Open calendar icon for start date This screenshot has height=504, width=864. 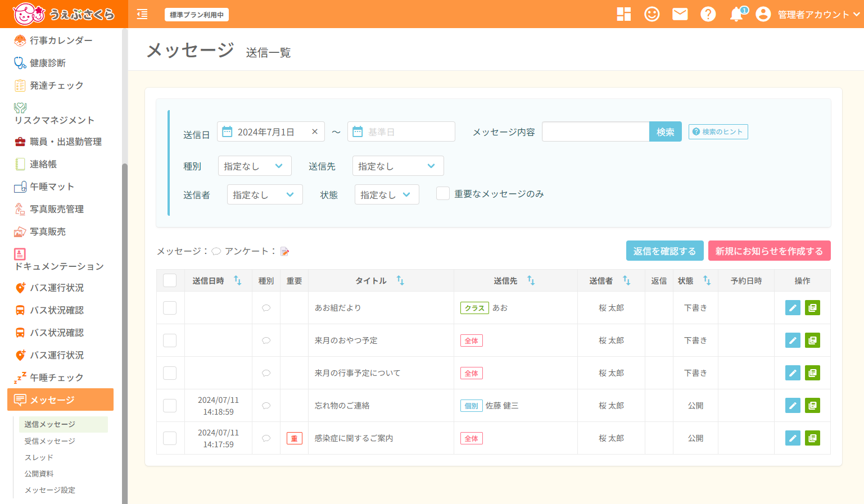(x=227, y=131)
